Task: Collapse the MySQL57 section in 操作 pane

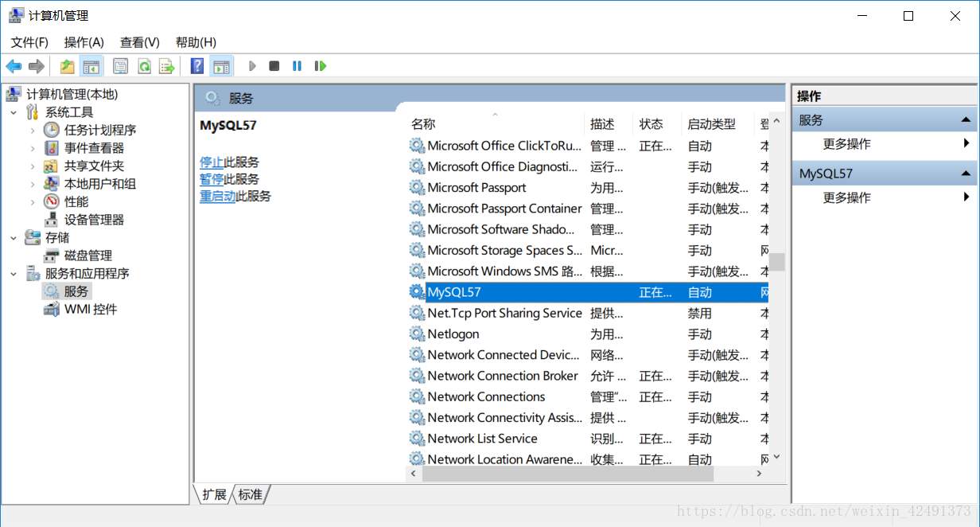Action: pos(966,174)
